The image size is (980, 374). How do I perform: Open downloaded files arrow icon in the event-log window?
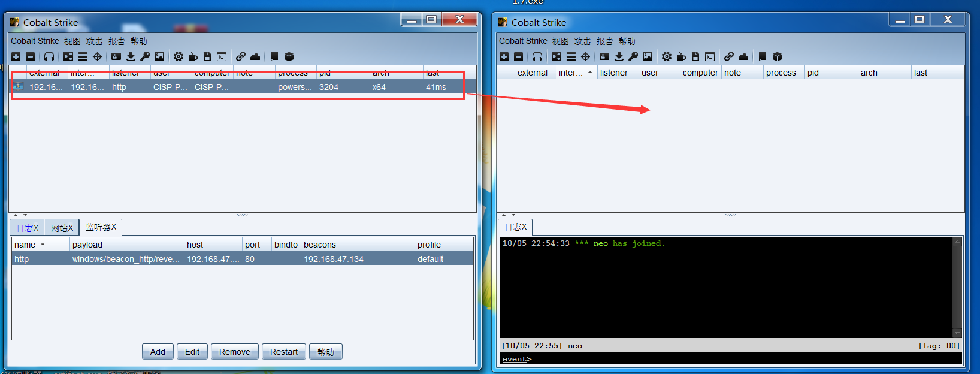(619, 56)
